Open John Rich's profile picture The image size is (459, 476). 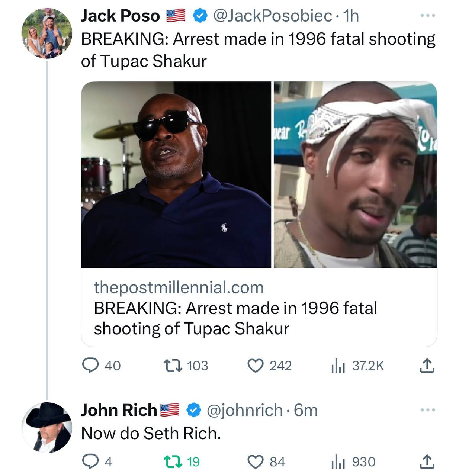pyautogui.click(x=47, y=427)
